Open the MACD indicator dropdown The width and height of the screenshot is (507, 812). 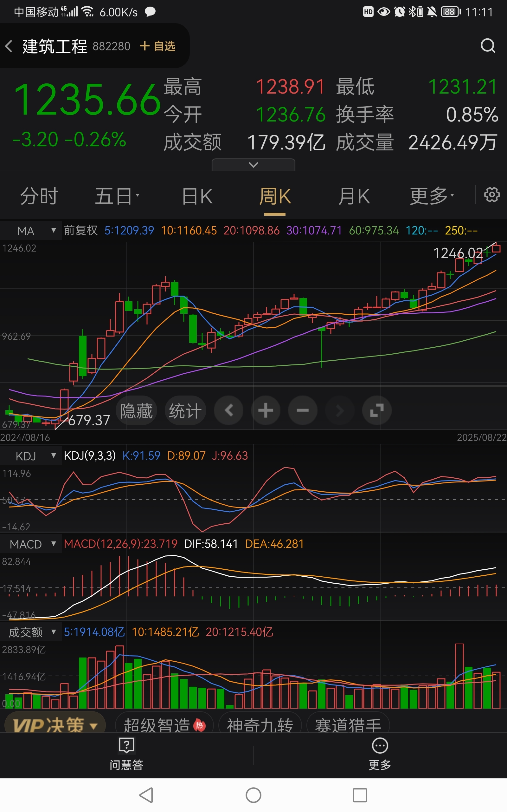pyautogui.click(x=31, y=544)
